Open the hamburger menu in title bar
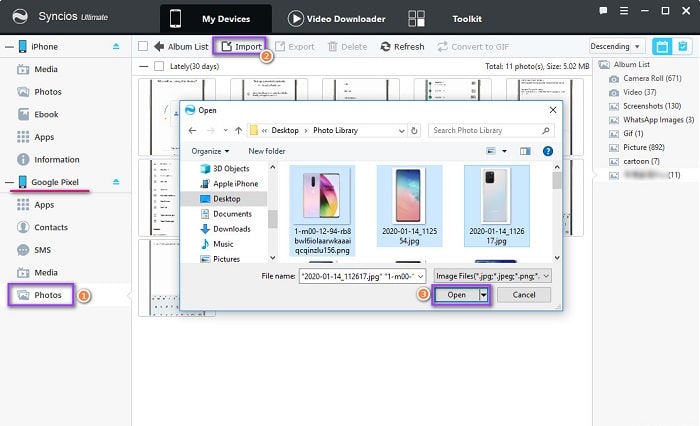The height and width of the screenshot is (426, 700). pos(624,11)
